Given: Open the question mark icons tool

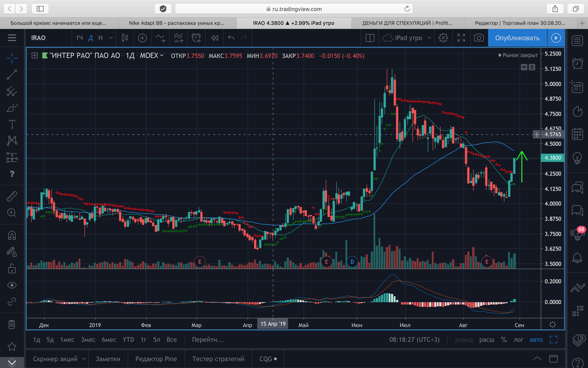Looking at the screenshot, I should (x=12, y=175).
